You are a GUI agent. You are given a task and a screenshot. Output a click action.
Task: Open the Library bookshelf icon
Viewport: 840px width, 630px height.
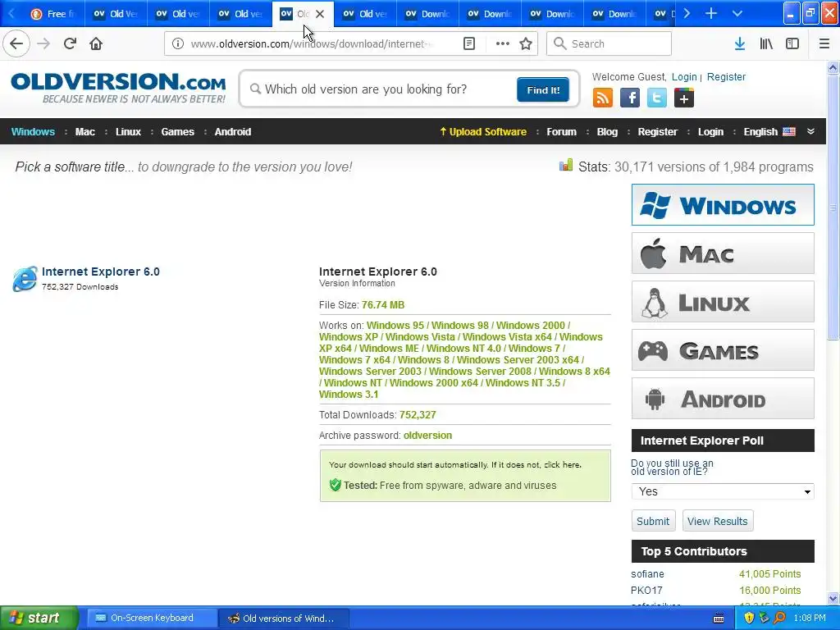pos(766,43)
